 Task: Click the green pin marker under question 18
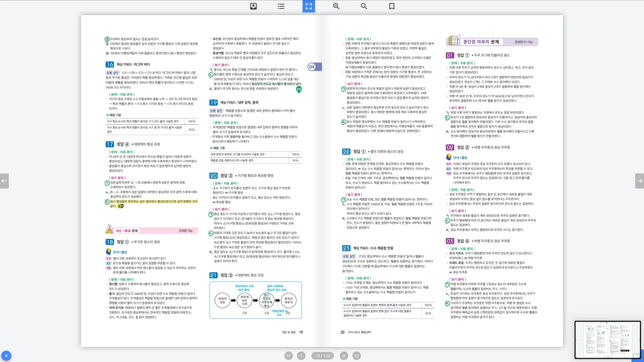299,90
